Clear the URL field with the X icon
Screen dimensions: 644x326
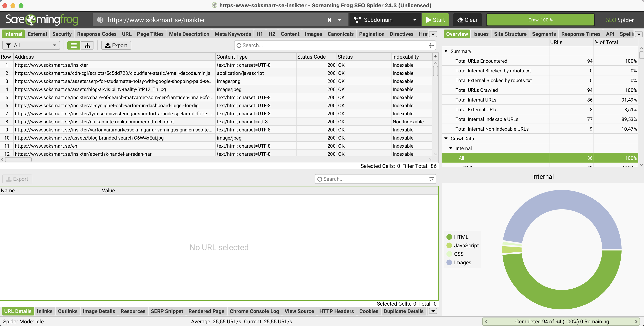(x=329, y=20)
